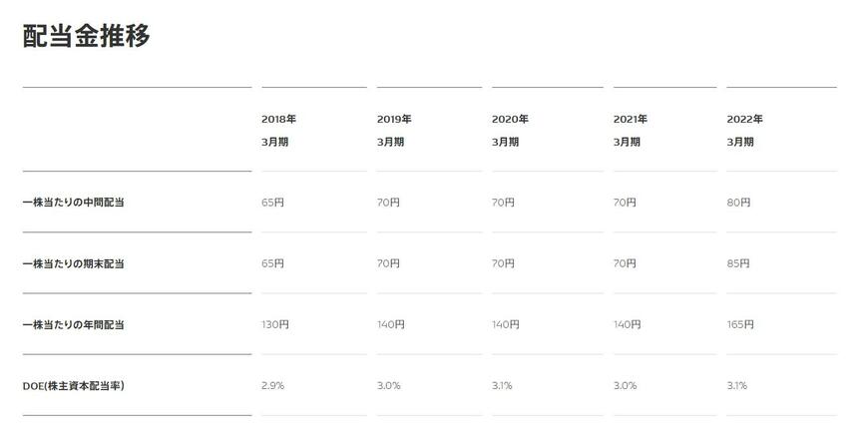The image size is (868, 443).
Task: Click the 一株当たりの年間配当 row label
Action: tap(73, 325)
